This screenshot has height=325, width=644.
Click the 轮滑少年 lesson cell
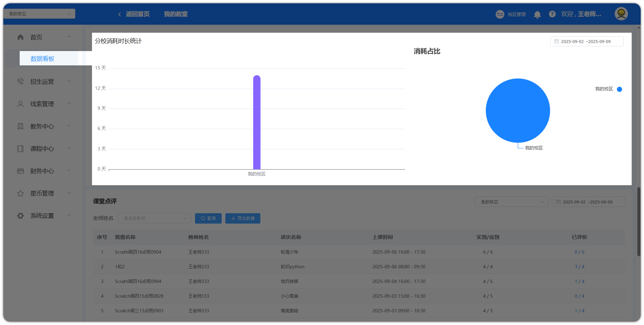pos(289,252)
